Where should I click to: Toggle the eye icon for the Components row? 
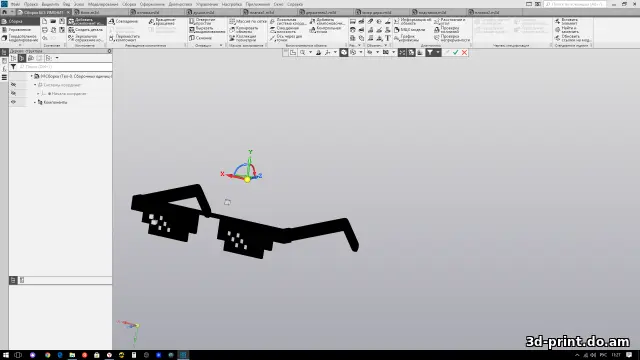pyautogui.click(x=13, y=102)
